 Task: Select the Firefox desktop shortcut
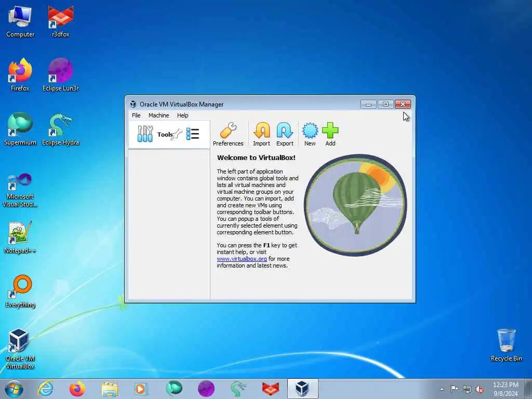[x=20, y=75]
